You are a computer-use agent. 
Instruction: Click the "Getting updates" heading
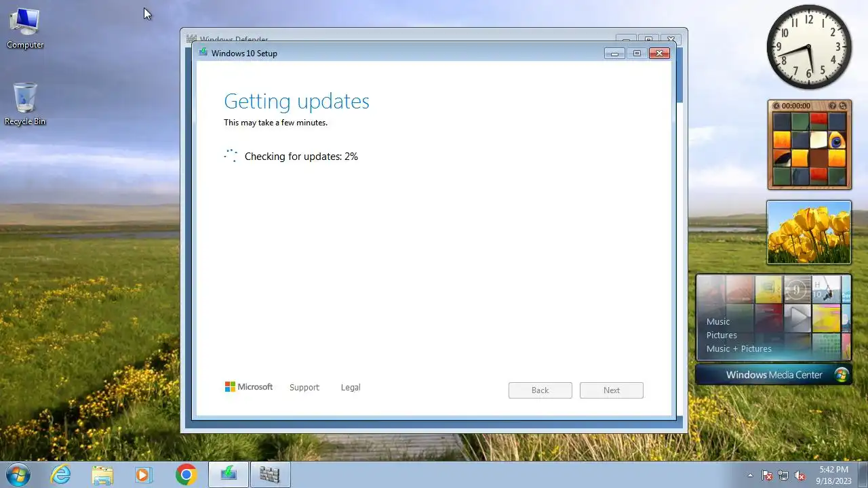click(296, 101)
